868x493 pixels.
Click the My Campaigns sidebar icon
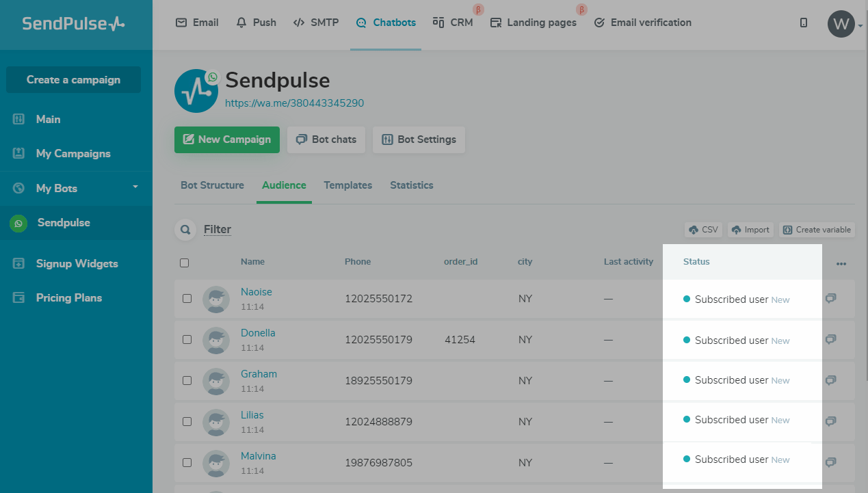(19, 153)
